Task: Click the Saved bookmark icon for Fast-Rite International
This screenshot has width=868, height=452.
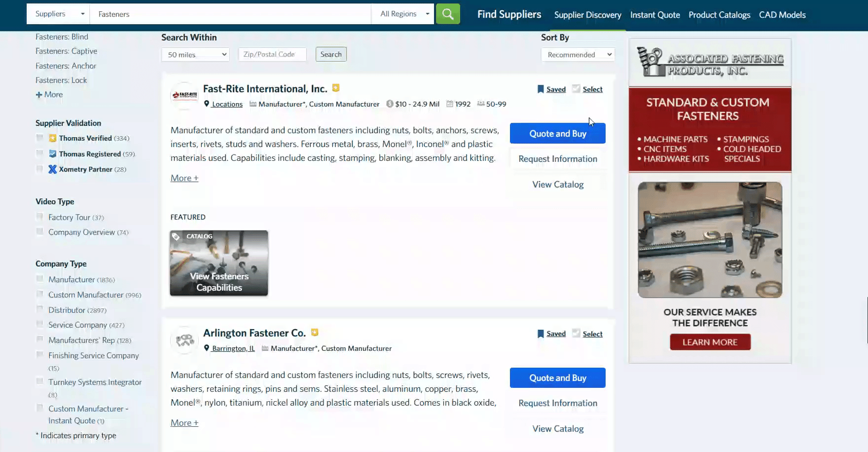Action: tap(540, 89)
